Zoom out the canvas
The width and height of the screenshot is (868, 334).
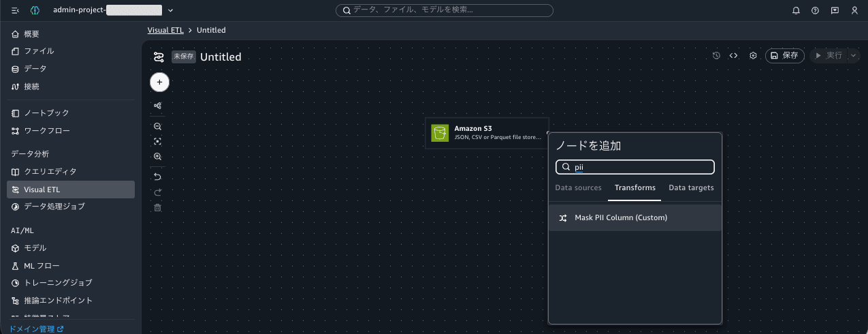(x=158, y=127)
